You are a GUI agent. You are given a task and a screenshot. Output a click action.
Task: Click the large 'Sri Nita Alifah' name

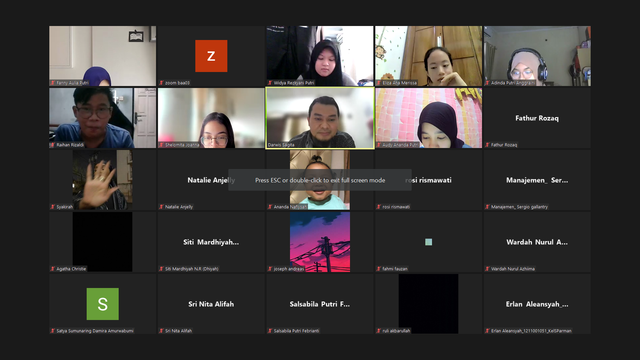[x=211, y=304]
